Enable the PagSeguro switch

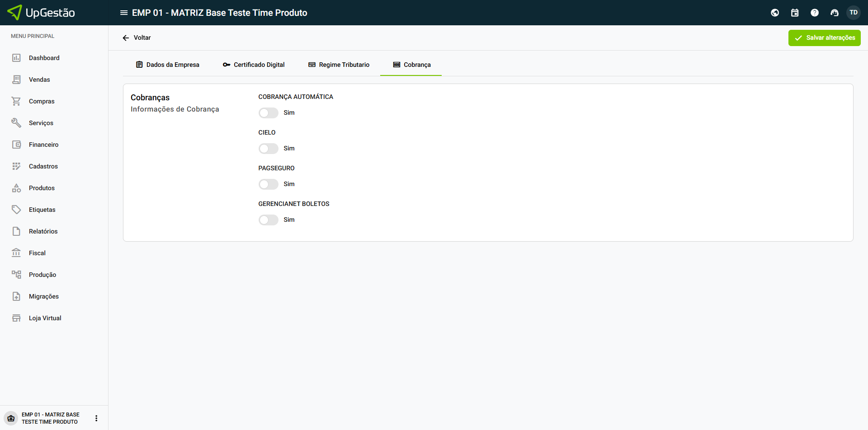(269, 184)
